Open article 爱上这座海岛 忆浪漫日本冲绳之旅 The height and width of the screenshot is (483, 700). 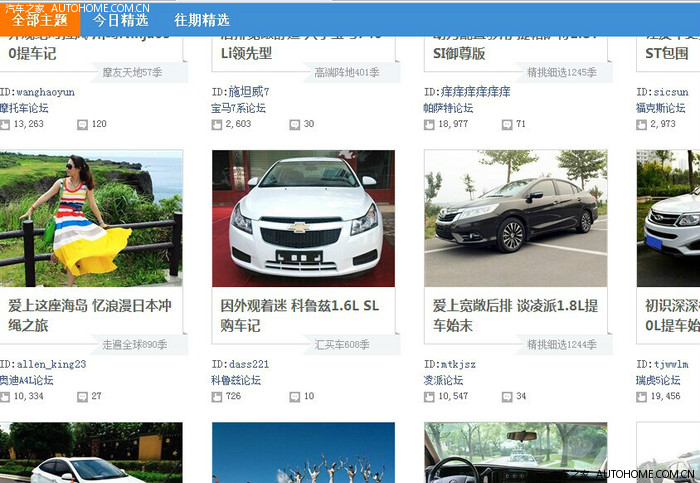click(x=90, y=315)
